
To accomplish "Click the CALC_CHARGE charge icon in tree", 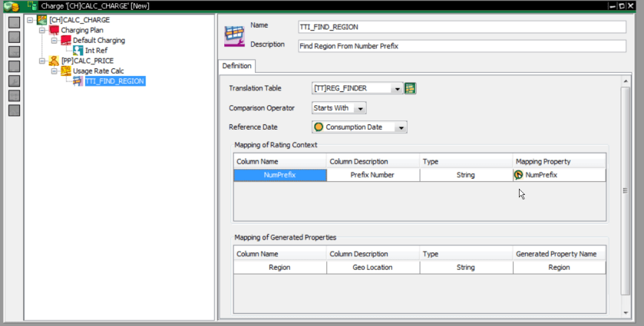I will [x=41, y=19].
